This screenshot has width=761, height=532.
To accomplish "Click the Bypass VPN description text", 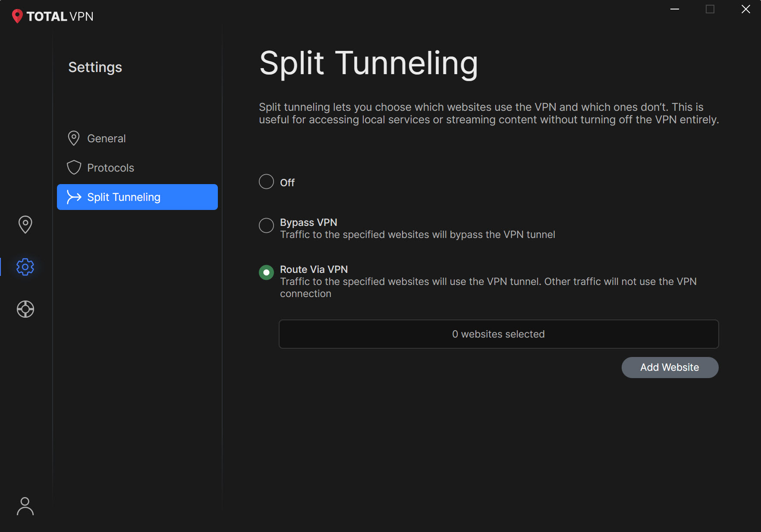I will tap(418, 235).
